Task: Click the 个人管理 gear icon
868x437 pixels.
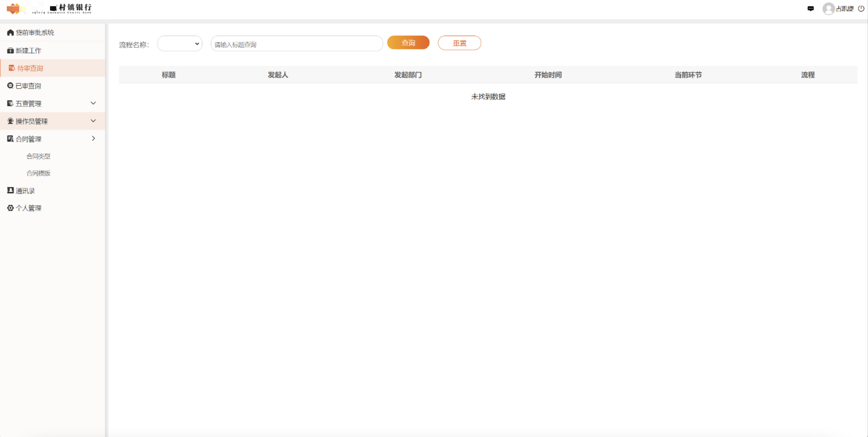Action: pos(11,208)
